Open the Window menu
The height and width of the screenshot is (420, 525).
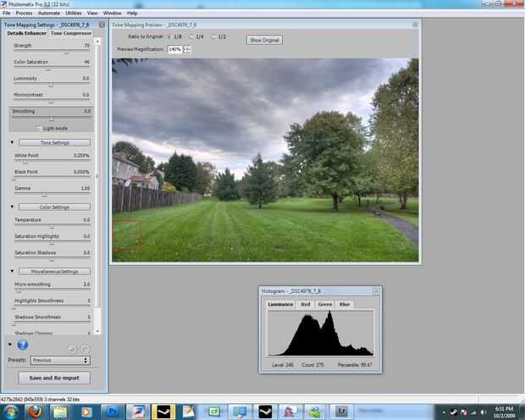point(112,13)
